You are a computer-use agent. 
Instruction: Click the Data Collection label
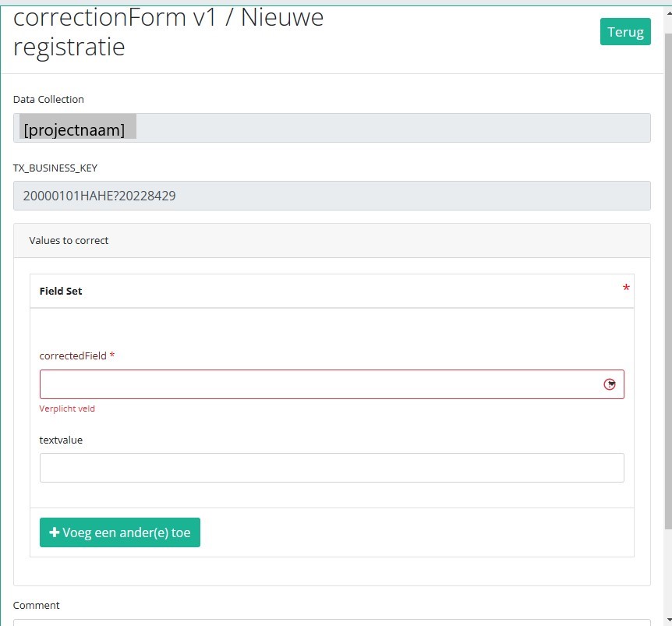tap(48, 99)
